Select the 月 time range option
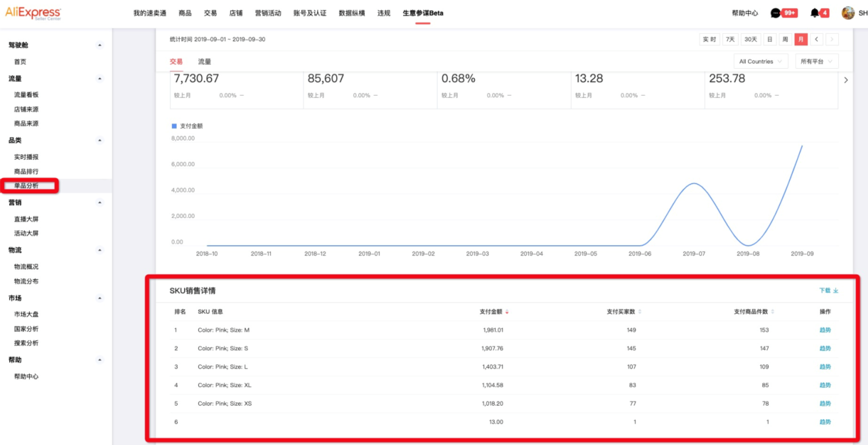 801,39
